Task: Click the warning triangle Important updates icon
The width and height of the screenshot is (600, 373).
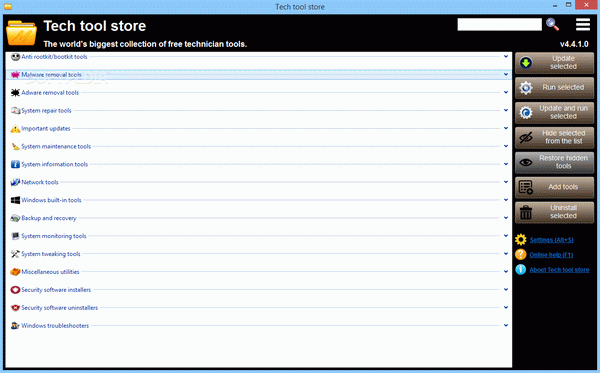Action: 15,129
